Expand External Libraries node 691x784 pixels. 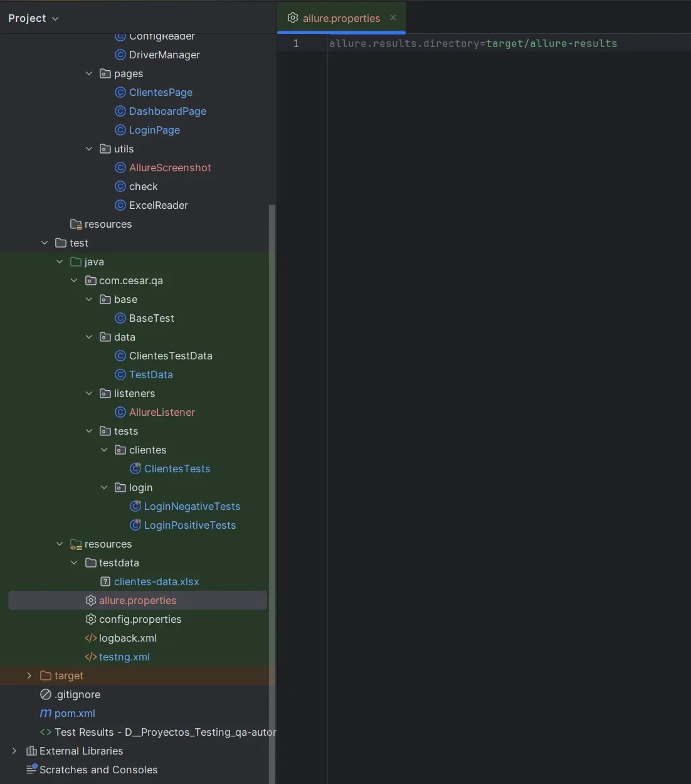14,751
